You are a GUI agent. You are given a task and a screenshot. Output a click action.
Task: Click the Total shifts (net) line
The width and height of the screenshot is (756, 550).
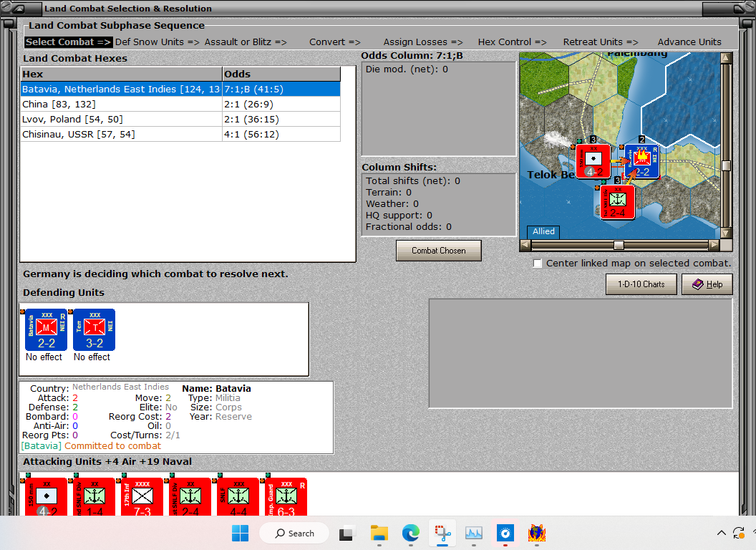point(412,181)
